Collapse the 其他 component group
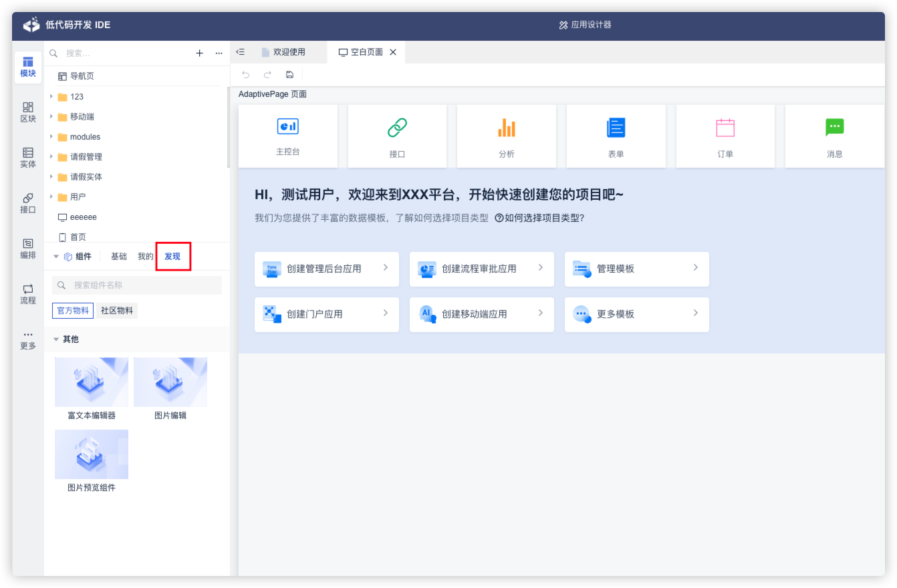The height and width of the screenshot is (588, 897). point(56,339)
